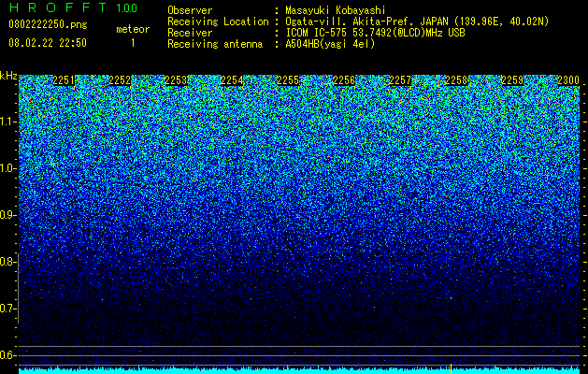The image size is (588, 374).
Task: Click the 0802222250.png file name
Action: point(48,24)
